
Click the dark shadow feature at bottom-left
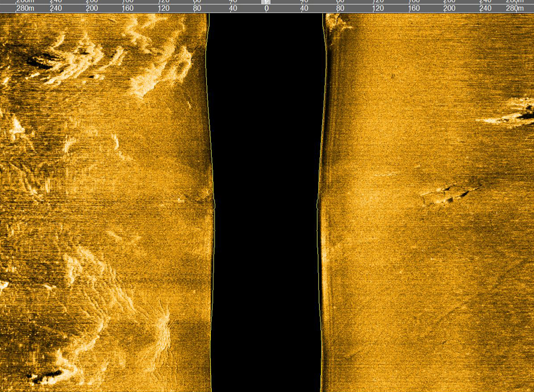pyautogui.click(x=47, y=377)
